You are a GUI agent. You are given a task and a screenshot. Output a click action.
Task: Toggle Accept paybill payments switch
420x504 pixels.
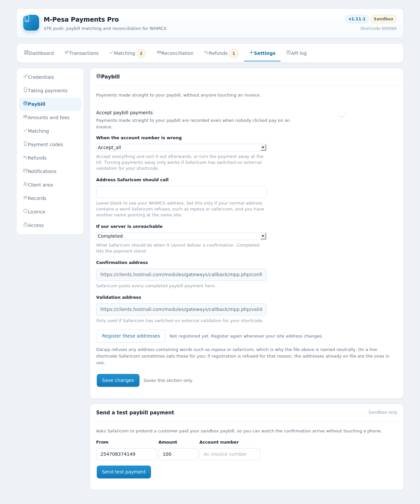[345, 114]
